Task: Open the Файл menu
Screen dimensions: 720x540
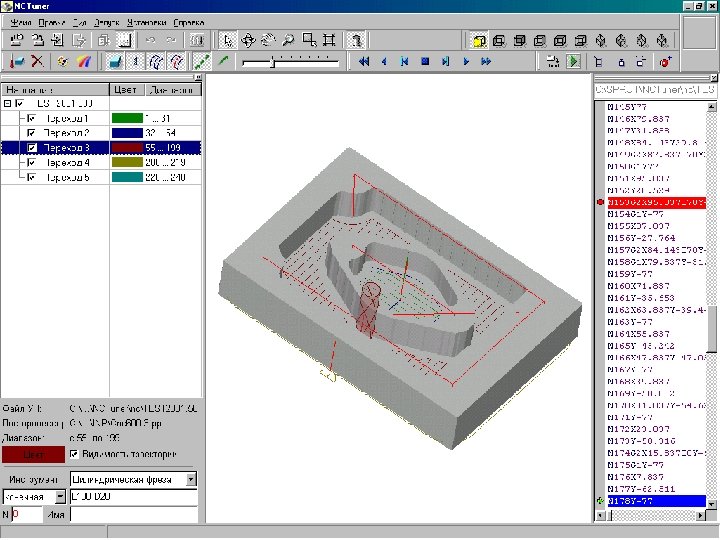Action: pyautogui.click(x=20, y=22)
